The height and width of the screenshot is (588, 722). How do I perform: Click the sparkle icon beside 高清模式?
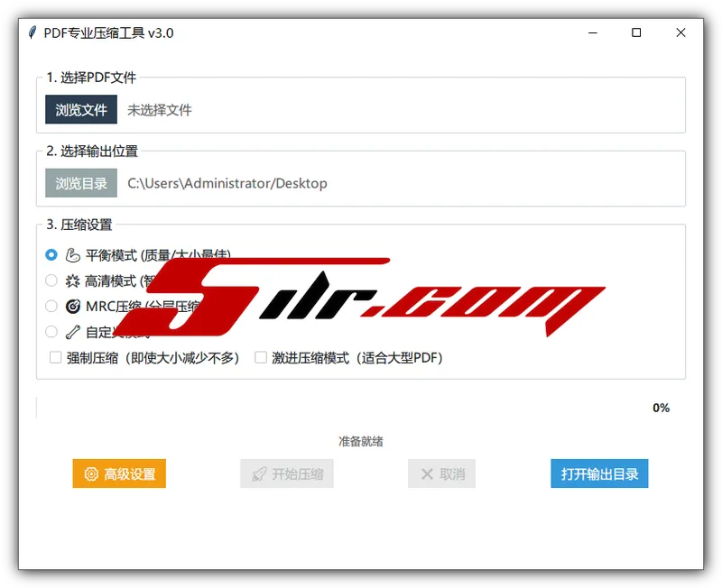(72, 280)
